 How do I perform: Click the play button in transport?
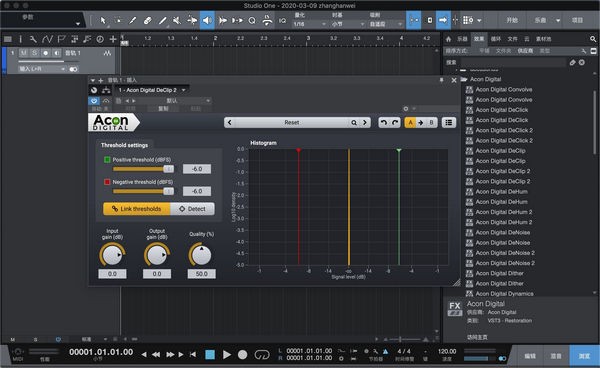(227, 355)
